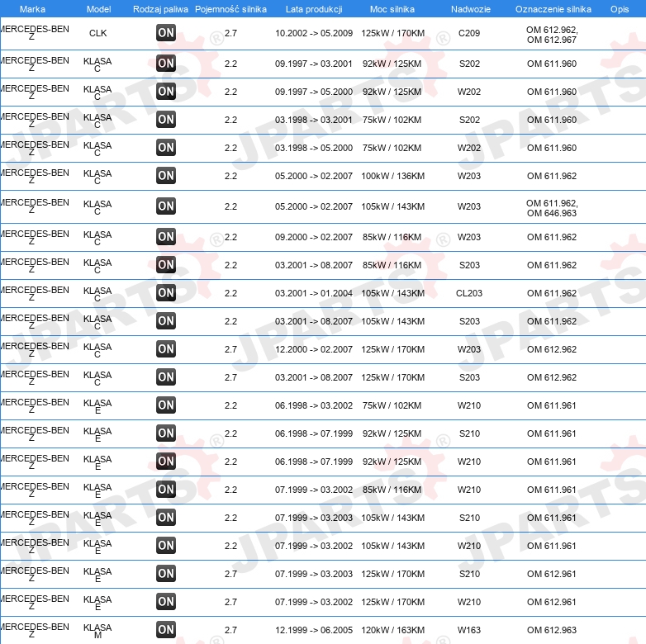Click date range 09.1997 -> 05.2000

click(314, 92)
